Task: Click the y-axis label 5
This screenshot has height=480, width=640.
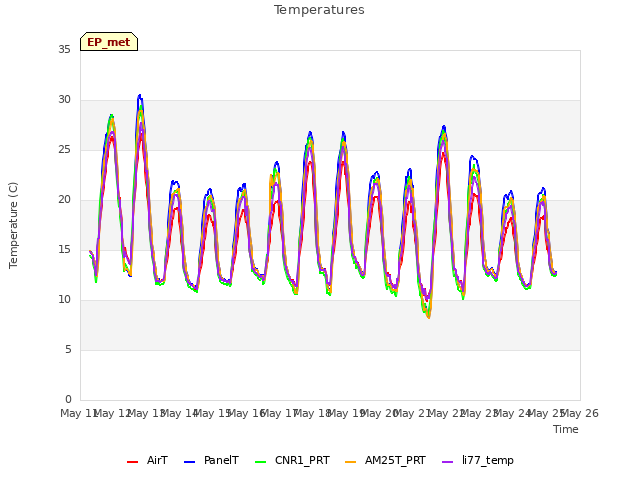Action: [68, 349]
